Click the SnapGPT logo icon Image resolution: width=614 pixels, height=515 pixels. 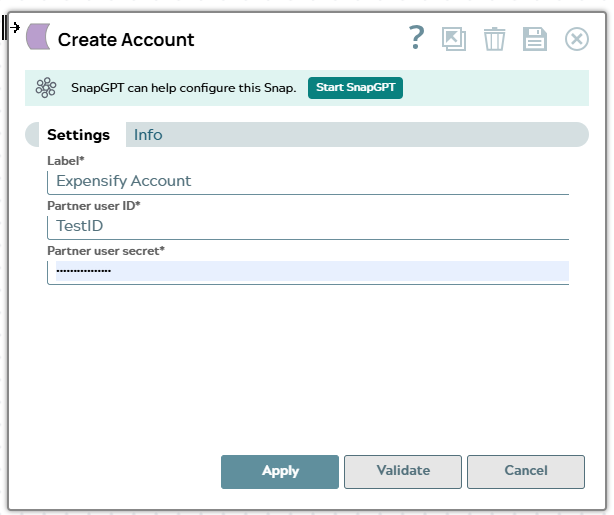pyautogui.click(x=46, y=88)
